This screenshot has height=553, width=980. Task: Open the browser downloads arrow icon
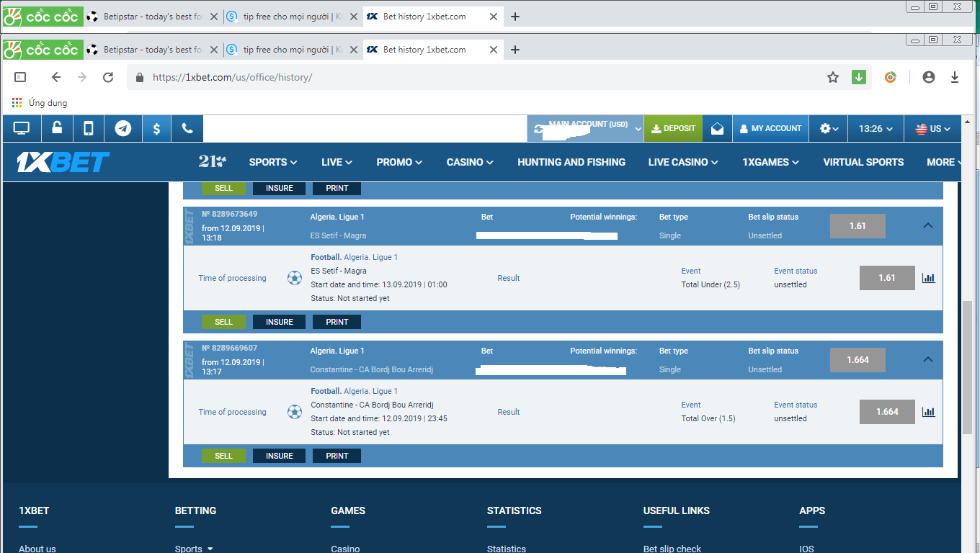pos(955,77)
